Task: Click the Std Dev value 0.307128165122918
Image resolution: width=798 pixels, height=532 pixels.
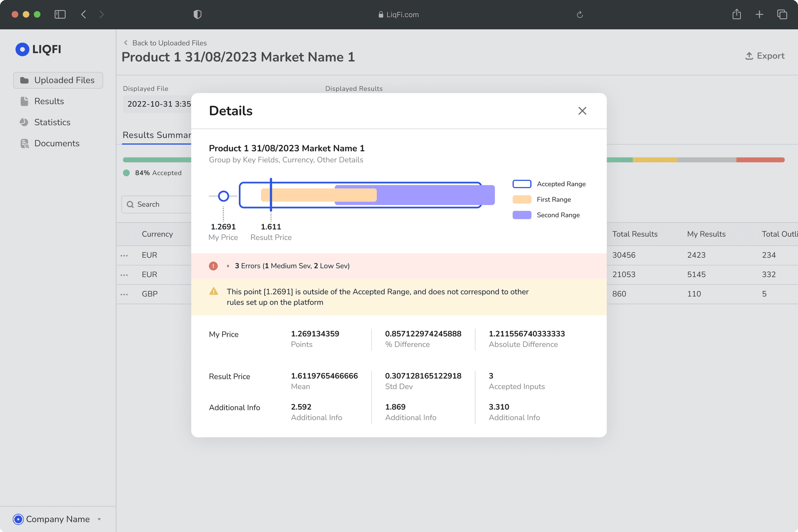Action: point(423,376)
